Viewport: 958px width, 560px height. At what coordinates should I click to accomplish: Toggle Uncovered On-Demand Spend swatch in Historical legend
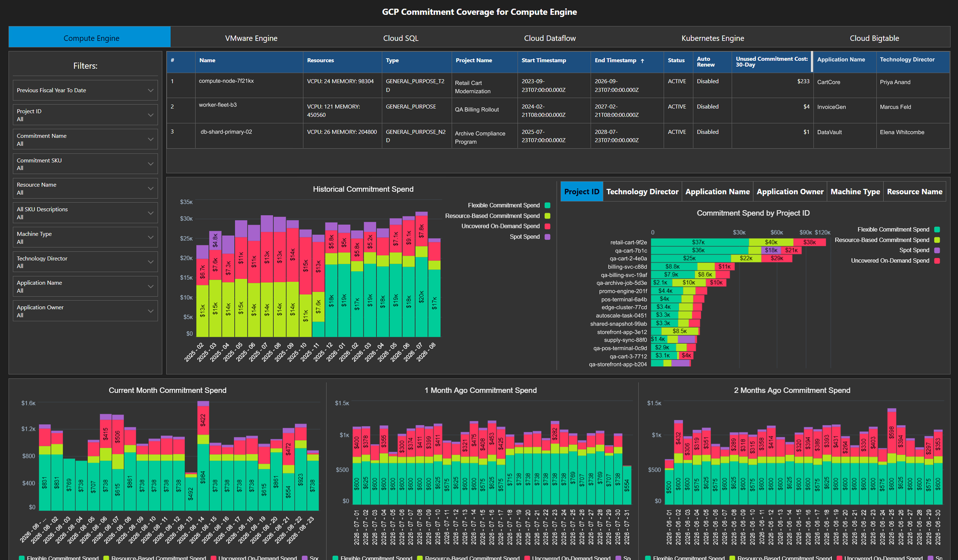(548, 226)
